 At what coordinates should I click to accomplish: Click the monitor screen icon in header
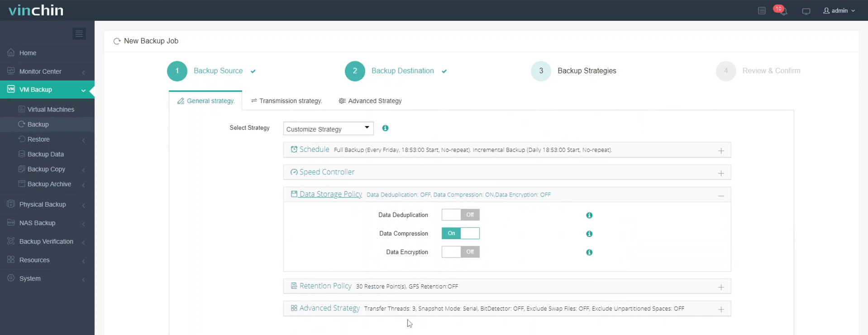tap(806, 11)
